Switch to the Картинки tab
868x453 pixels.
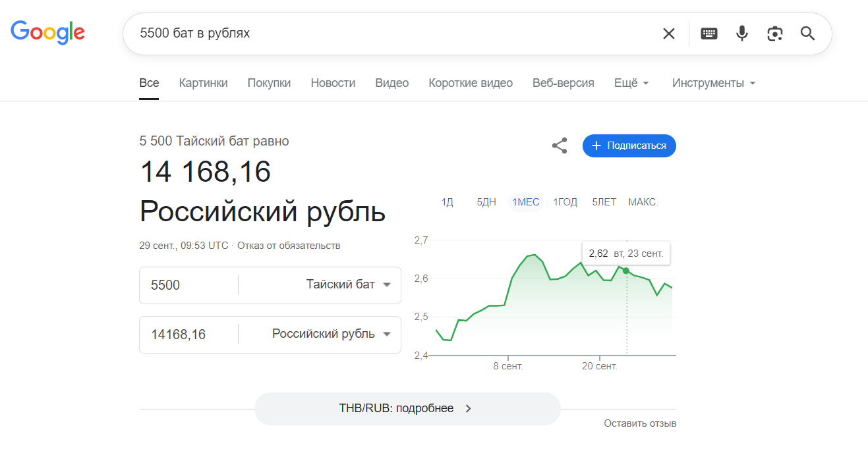tap(204, 83)
